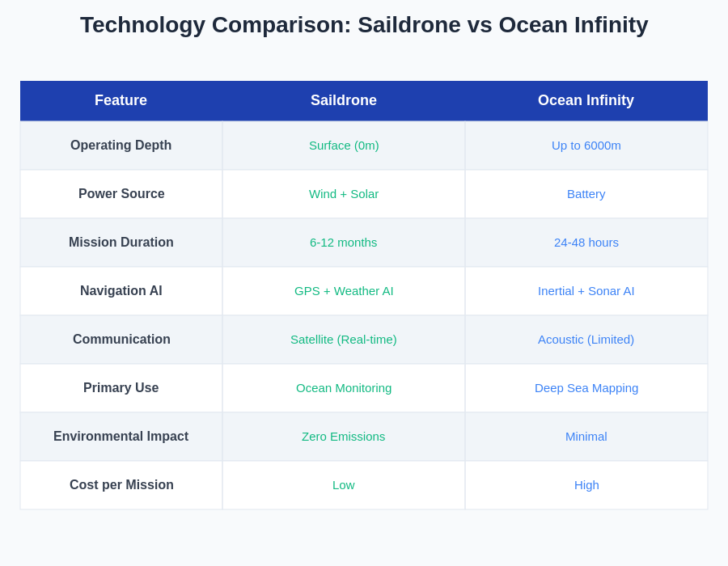Select the Satellite (Real-time) cell
This screenshot has height=566, width=728.
(x=344, y=340)
